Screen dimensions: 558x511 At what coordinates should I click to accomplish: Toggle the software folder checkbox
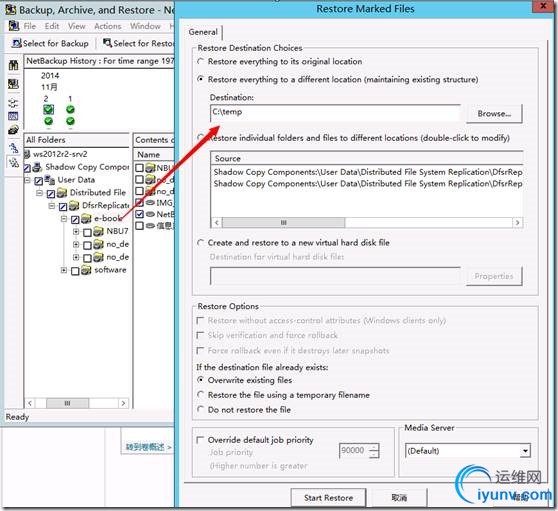point(75,271)
